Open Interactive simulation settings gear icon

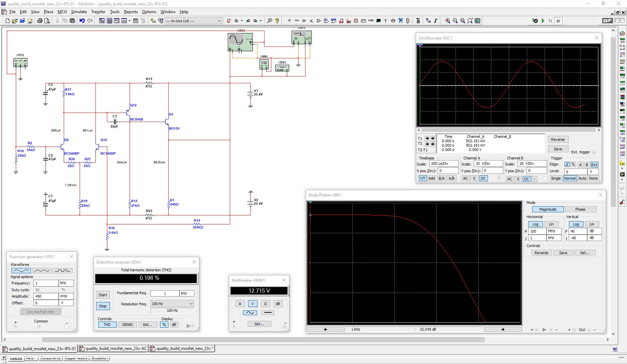pyautogui.click(x=535, y=21)
